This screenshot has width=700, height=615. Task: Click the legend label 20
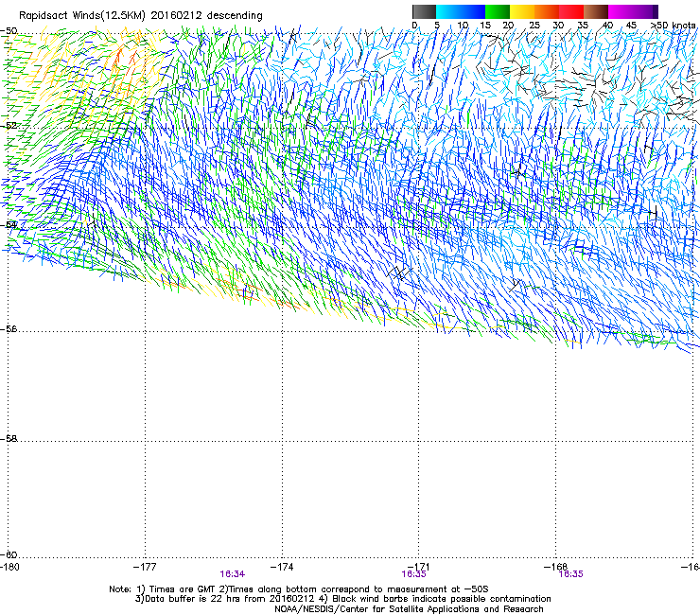pyautogui.click(x=508, y=26)
